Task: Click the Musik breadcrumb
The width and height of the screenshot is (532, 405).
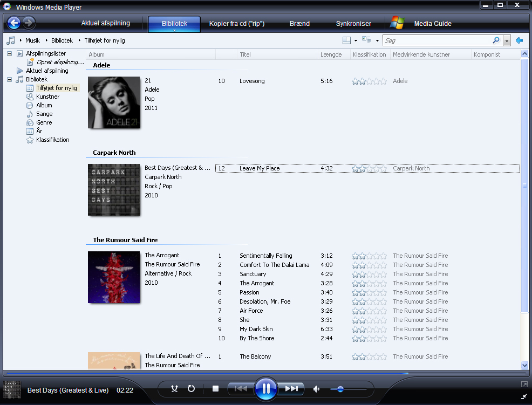Action: 32,40
